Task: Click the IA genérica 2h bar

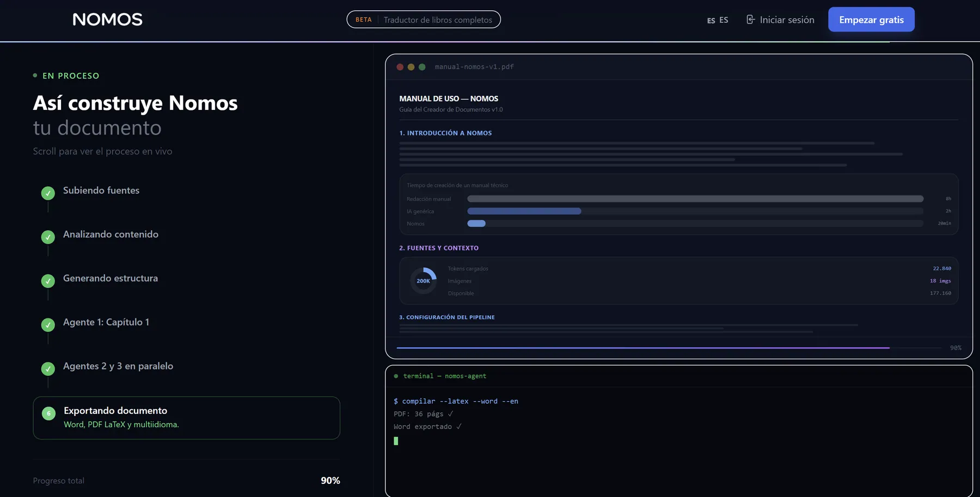Action: [x=524, y=211]
